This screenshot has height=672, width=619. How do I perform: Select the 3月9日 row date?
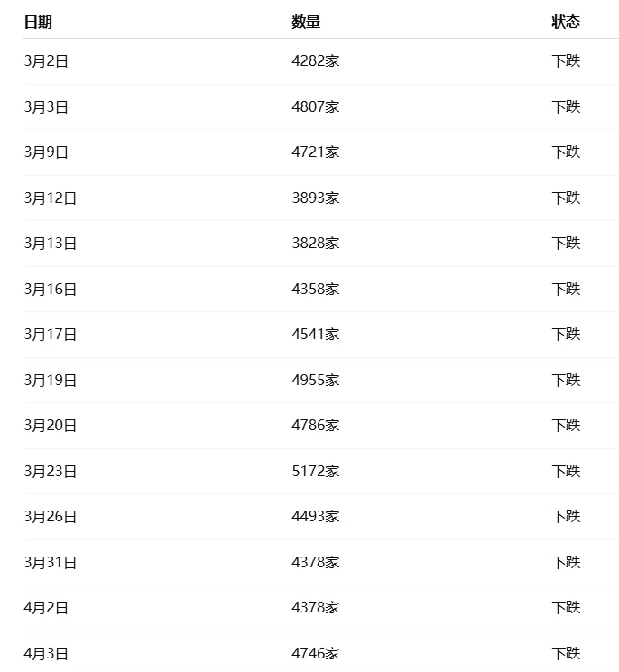(46, 152)
